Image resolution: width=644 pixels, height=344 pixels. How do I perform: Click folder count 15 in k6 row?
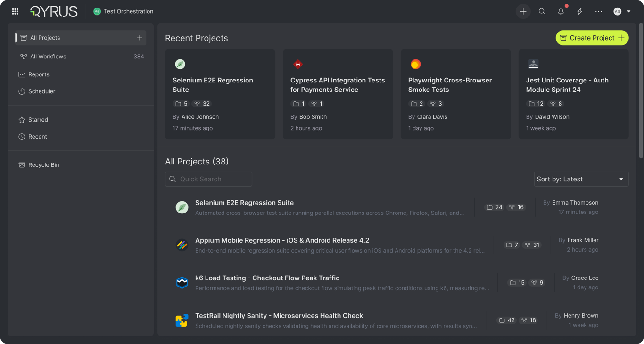[517, 283]
